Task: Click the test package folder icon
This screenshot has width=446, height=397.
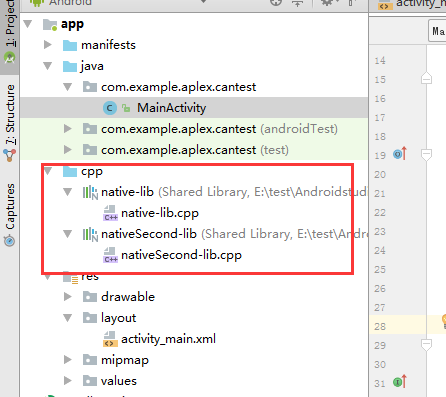Action: [90, 150]
